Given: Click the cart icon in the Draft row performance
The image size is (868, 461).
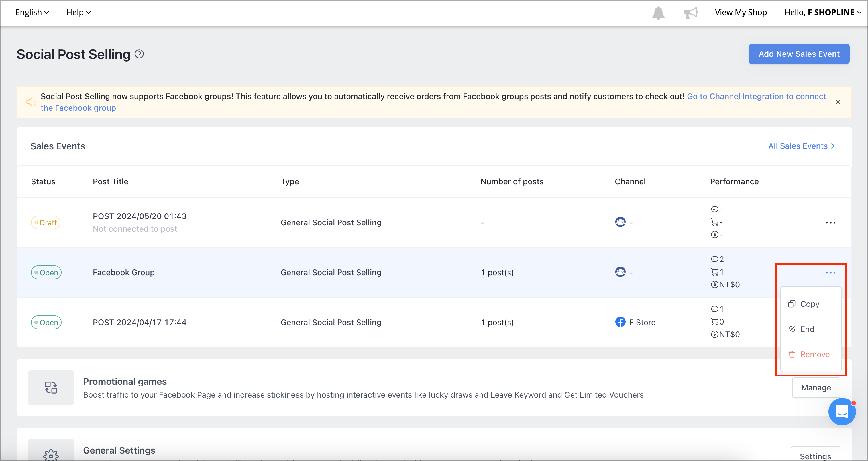Looking at the screenshot, I should tap(714, 222).
